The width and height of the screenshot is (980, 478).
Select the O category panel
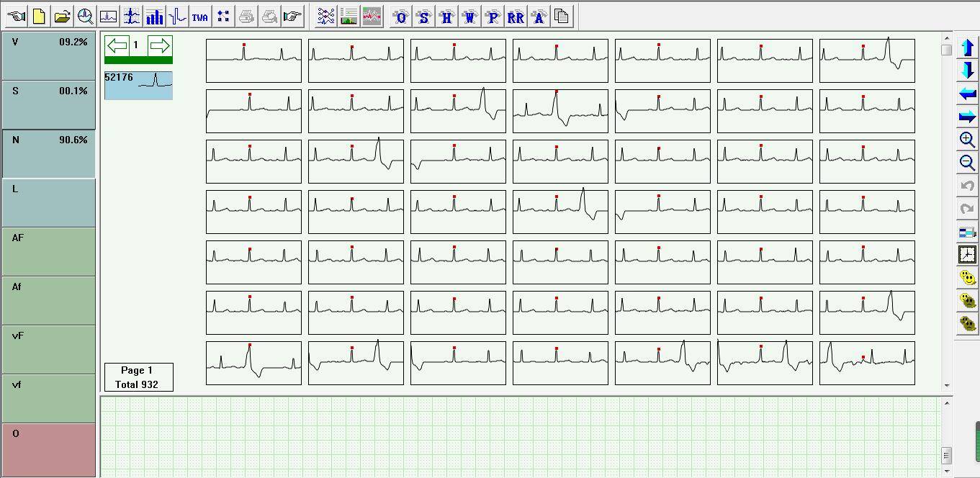pyautogui.click(x=49, y=449)
